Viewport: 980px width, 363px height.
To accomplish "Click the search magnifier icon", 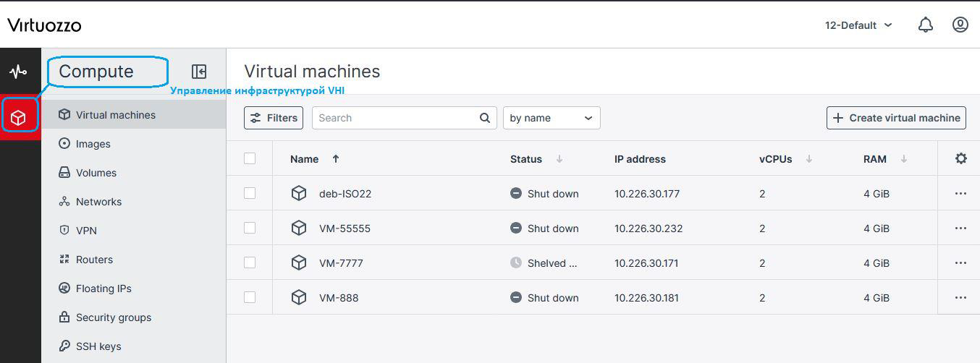I will click(485, 118).
